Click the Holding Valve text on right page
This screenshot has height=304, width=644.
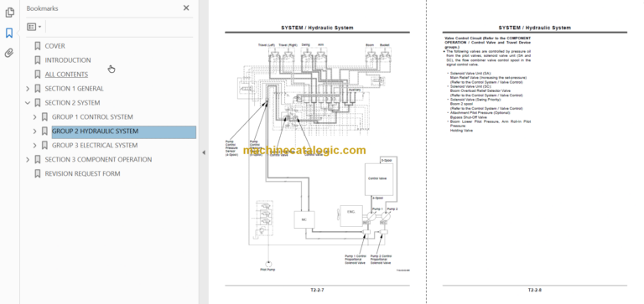point(461,131)
